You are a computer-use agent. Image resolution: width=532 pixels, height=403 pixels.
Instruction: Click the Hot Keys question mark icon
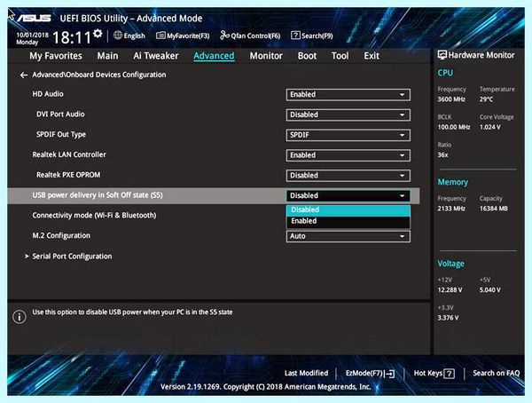point(450,374)
